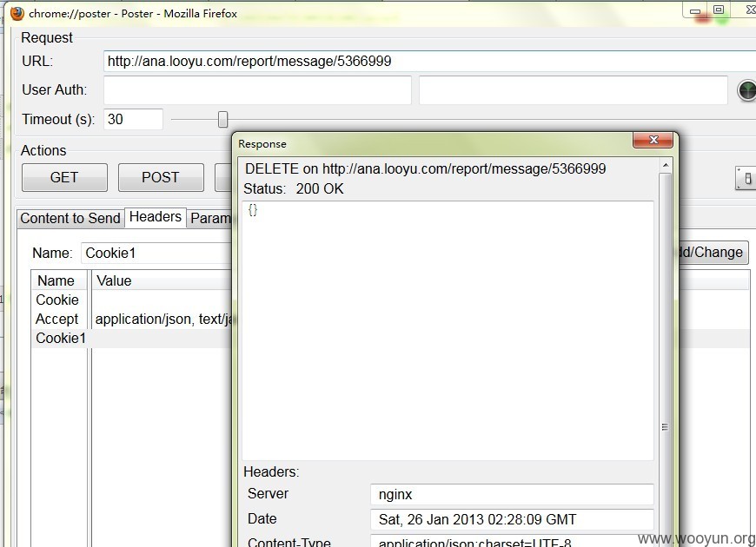The width and height of the screenshot is (756, 547).
Task: Select the Cookie row in headers table
Action: 131,300
